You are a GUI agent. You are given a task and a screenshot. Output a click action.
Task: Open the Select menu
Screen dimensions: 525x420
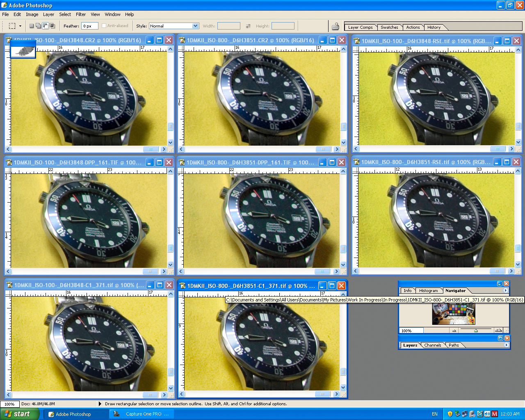tap(65, 14)
